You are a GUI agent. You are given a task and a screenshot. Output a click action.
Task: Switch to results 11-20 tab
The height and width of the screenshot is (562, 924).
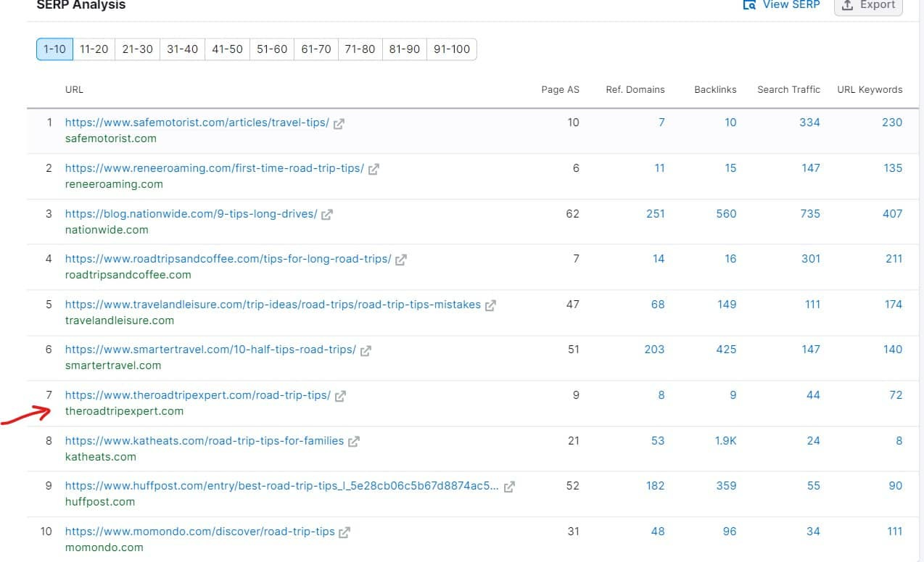(94, 49)
